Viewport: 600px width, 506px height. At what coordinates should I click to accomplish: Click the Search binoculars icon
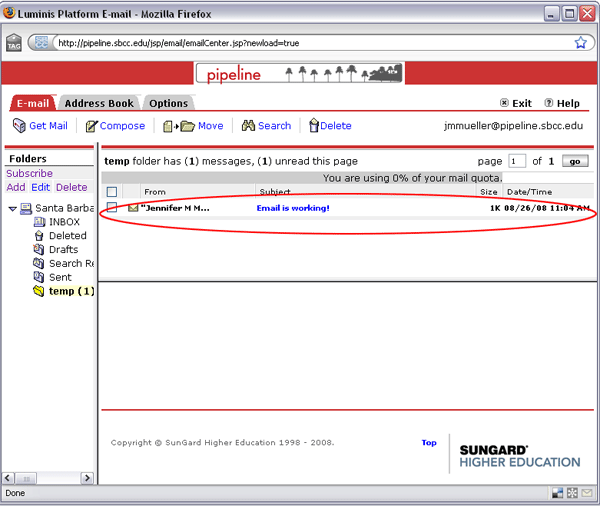coord(248,126)
